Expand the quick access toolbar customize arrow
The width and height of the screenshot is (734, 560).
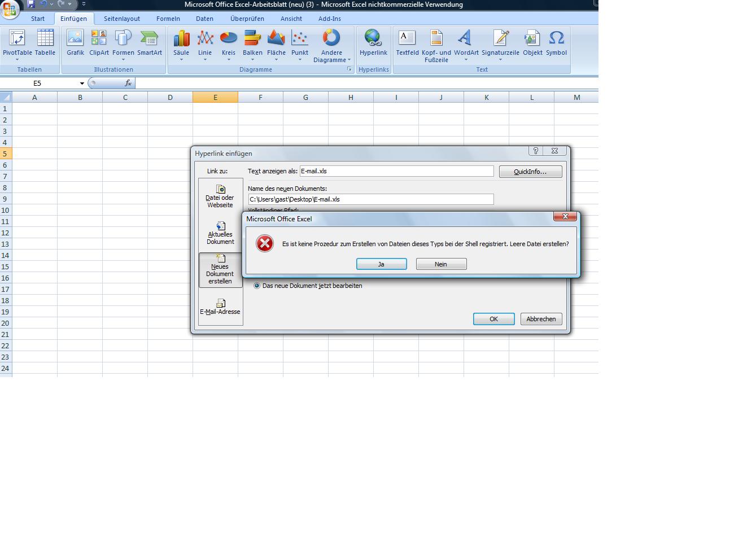84,4
